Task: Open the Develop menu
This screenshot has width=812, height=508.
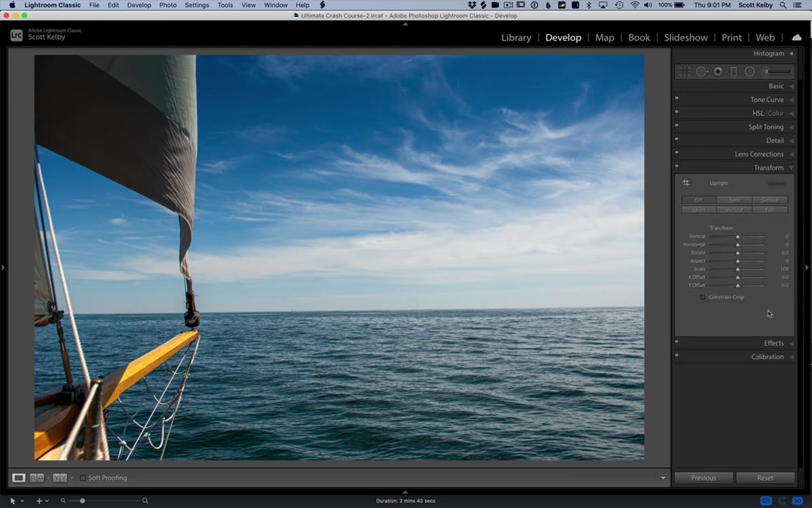Action: tap(139, 5)
